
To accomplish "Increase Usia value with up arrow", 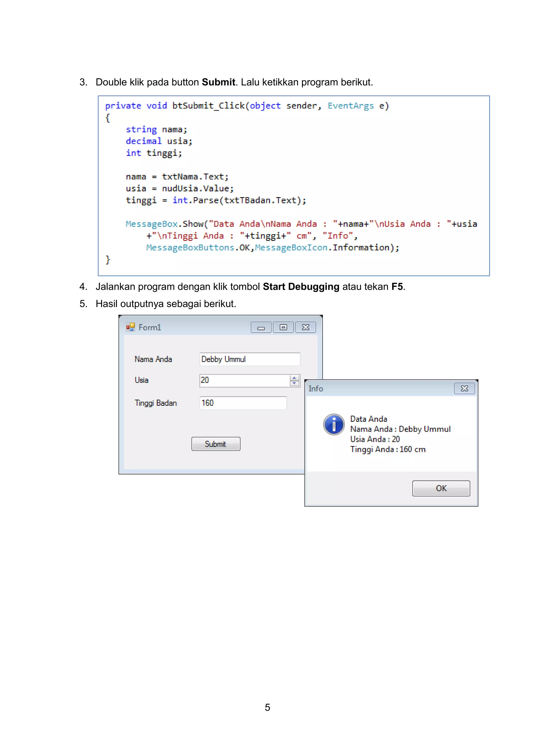I will pyautogui.click(x=294, y=378).
